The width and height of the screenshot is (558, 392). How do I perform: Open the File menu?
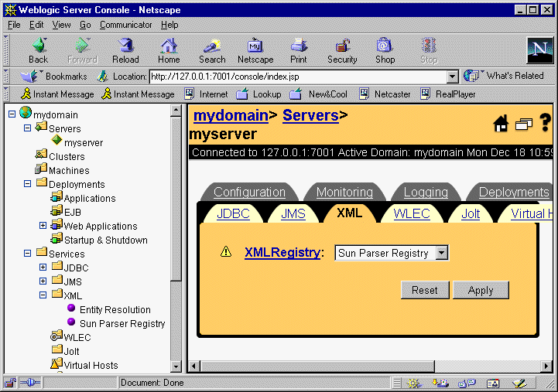(x=14, y=25)
